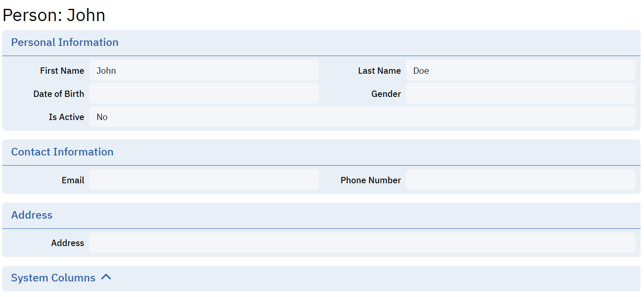Click the Phone Number label
Screen dimensions: 644x297
370,180
